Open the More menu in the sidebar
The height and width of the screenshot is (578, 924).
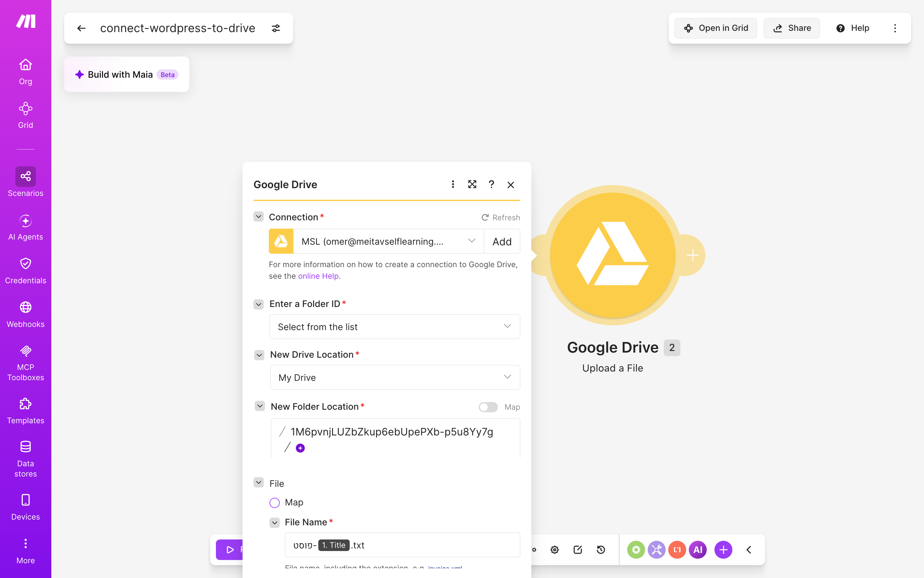coord(26,551)
